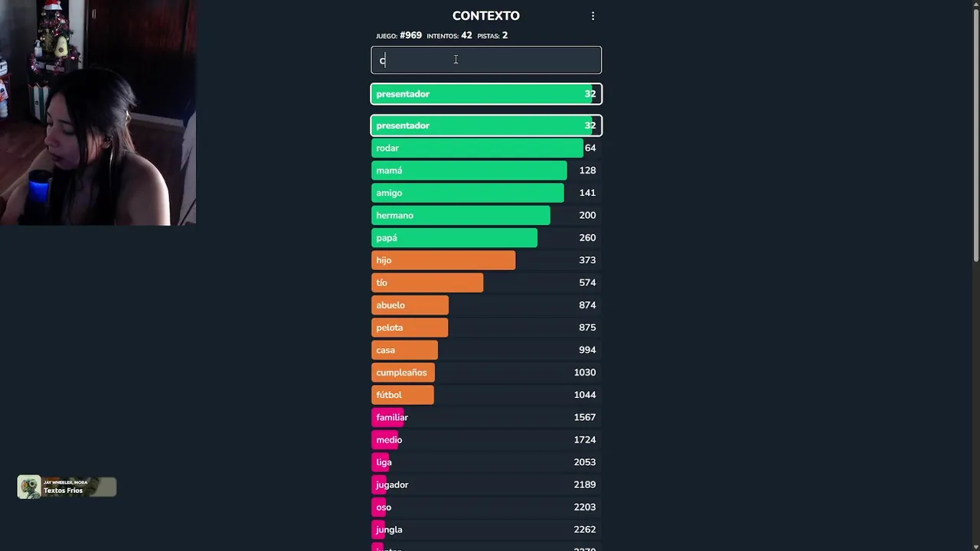Click the Textos Fríos avatar icon
This screenshot has width=980, height=551.
tap(29, 487)
